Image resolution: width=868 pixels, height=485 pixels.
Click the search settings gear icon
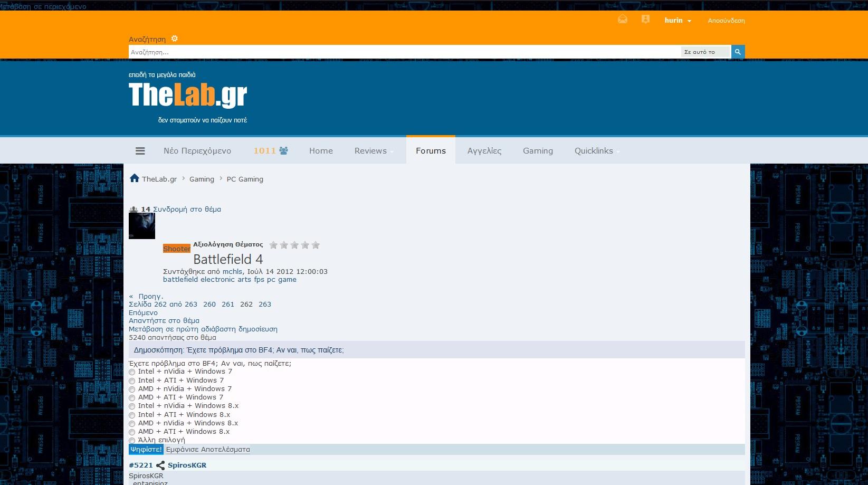tap(175, 39)
